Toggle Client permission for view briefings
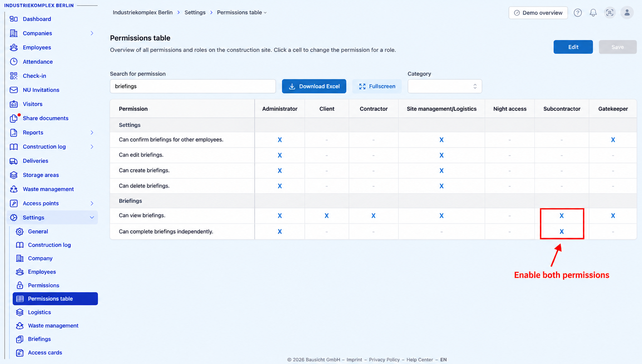Image resolution: width=642 pixels, height=364 pixels. pos(327,216)
